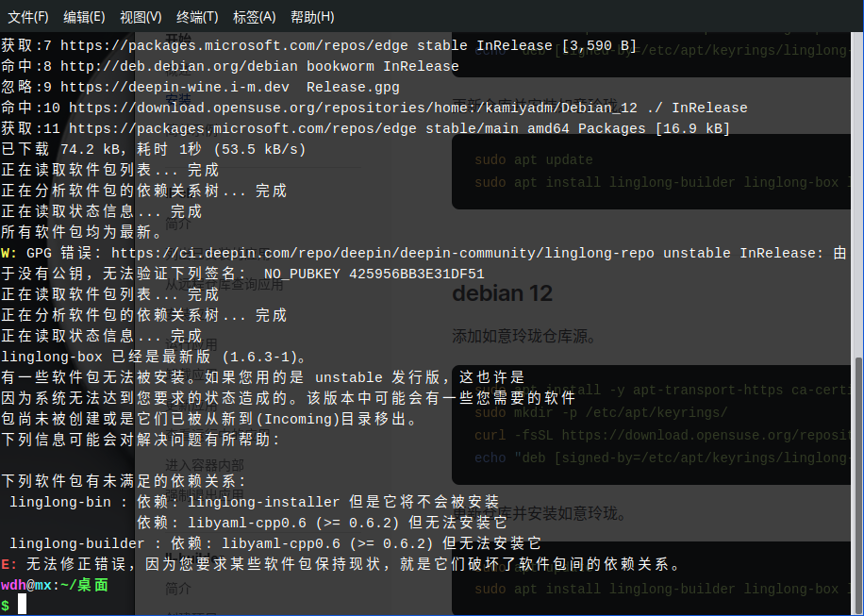The image size is (864, 616).
Task: Open the 终端(T) menu
Action: click(x=197, y=17)
